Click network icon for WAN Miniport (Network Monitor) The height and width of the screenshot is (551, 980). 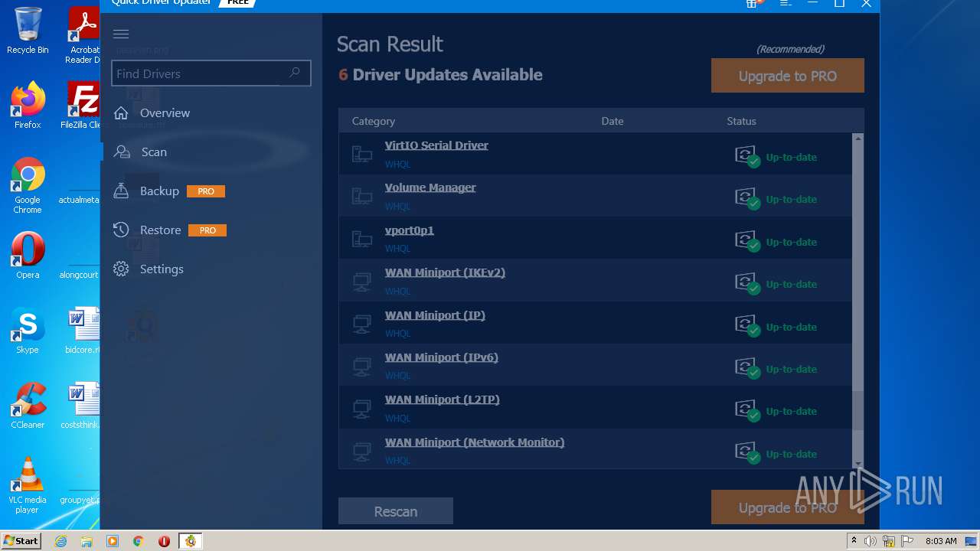coord(362,452)
